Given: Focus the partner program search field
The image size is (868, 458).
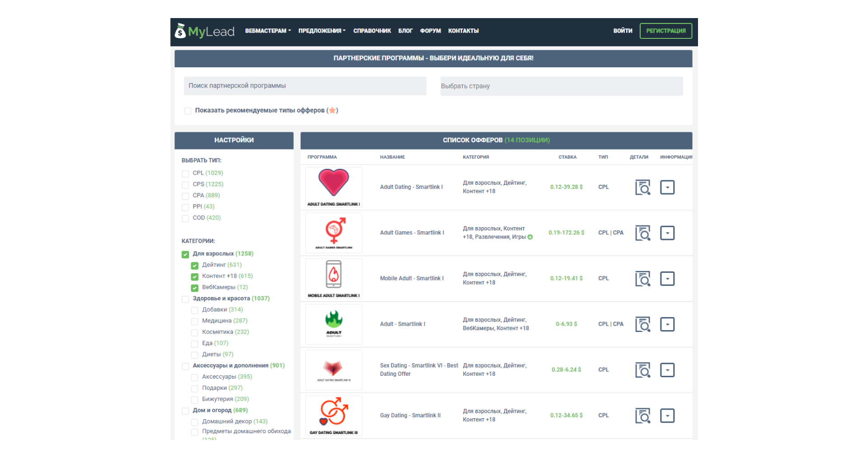Looking at the screenshot, I should point(305,86).
